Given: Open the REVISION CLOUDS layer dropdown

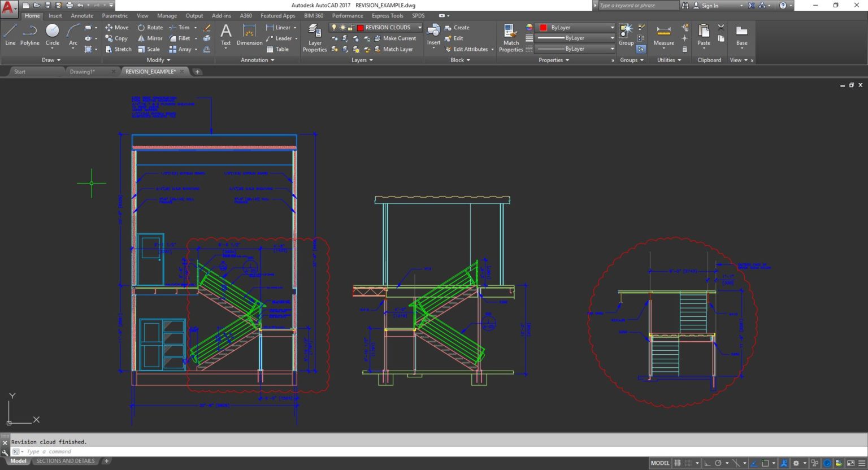Looking at the screenshot, I should click(x=420, y=27).
